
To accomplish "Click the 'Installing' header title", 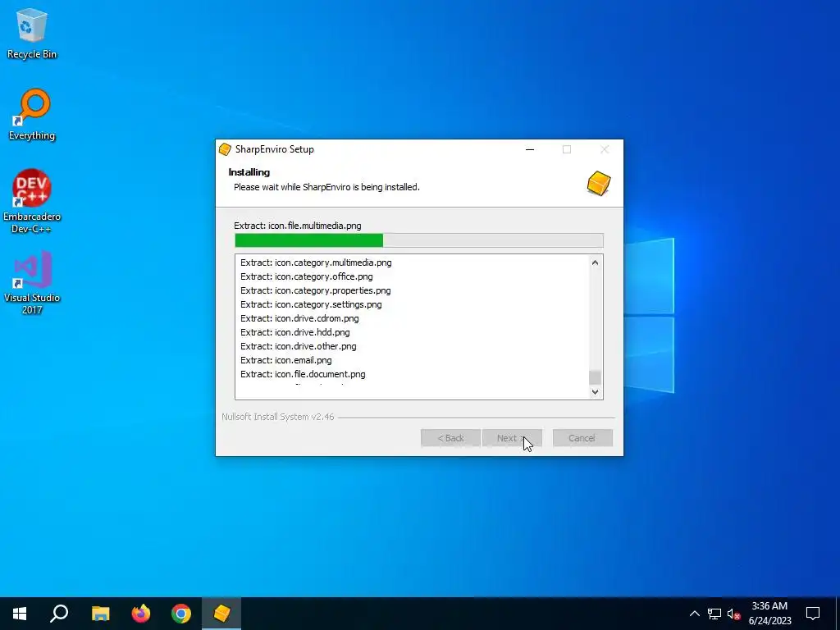I will pyautogui.click(x=249, y=172).
